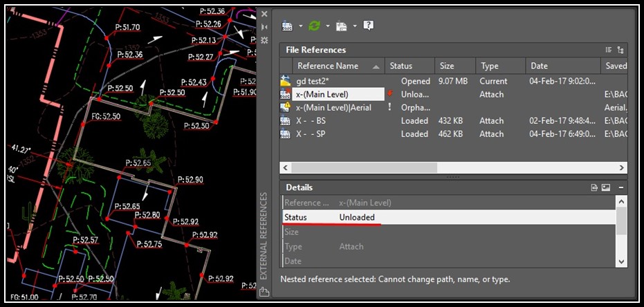Click the bottom-left palette hand icon
The height and width of the screenshot is (307, 644).
click(264, 292)
